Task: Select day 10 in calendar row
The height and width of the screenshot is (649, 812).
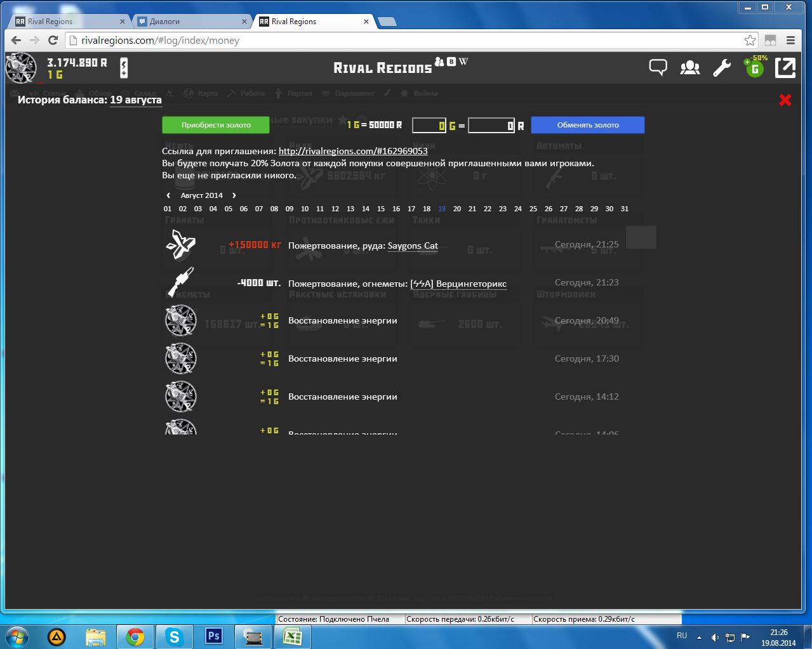Action: 305,209
